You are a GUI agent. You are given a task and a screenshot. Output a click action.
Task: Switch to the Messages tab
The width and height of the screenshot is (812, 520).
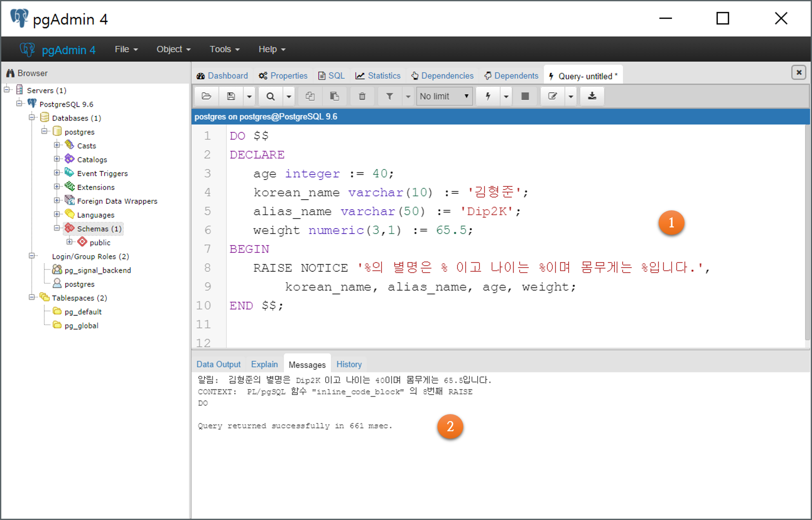coord(307,365)
